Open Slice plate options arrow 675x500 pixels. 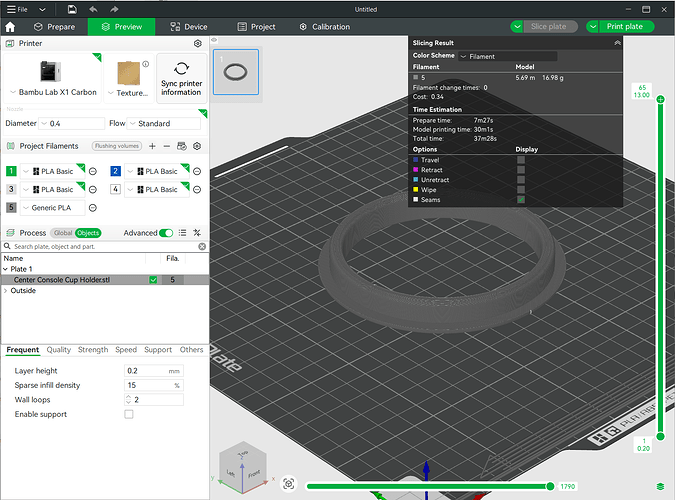click(517, 27)
